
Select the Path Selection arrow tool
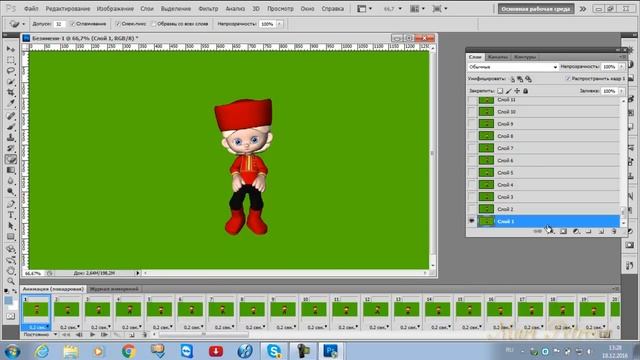coord(11,226)
